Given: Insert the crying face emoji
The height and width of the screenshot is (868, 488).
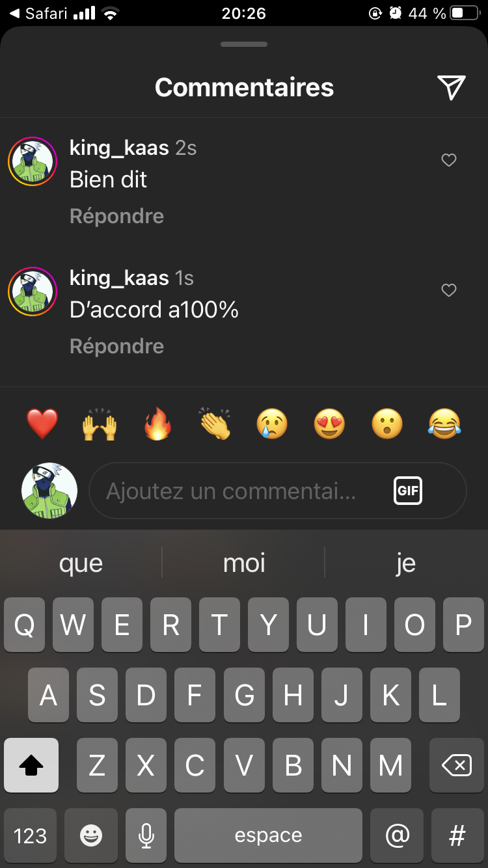Looking at the screenshot, I should click(272, 424).
